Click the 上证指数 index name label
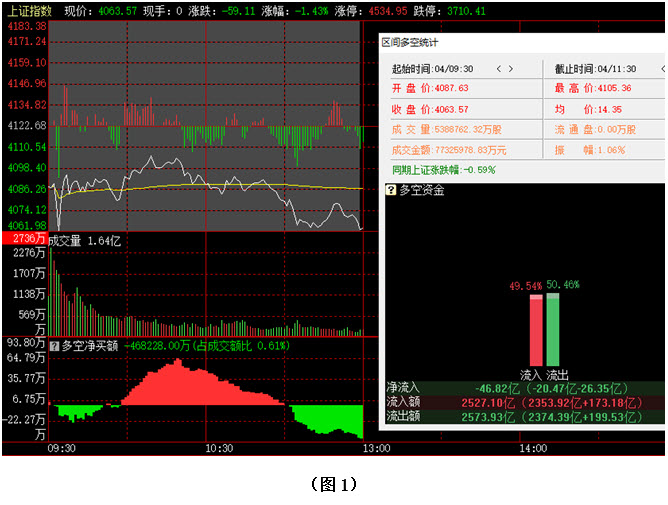668x505 pixels. click(x=24, y=10)
